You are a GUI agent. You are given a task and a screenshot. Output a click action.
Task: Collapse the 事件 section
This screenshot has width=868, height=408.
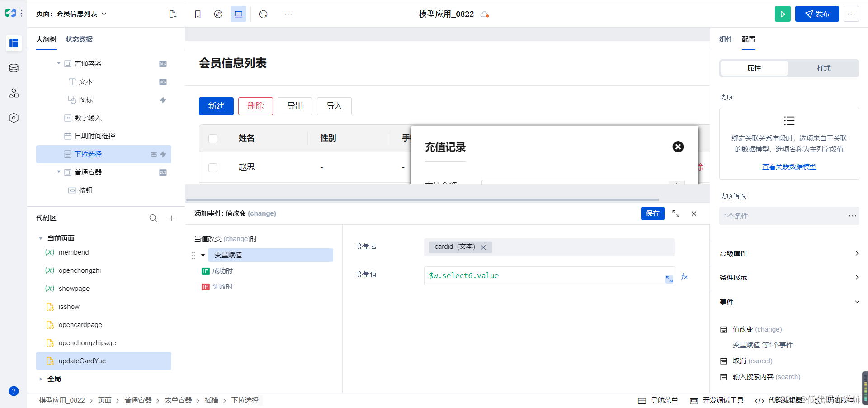point(789,302)
